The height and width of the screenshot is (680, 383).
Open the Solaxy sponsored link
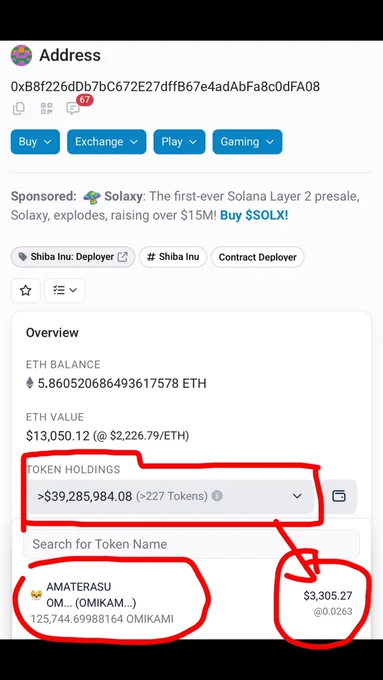[x=123, y=196]
